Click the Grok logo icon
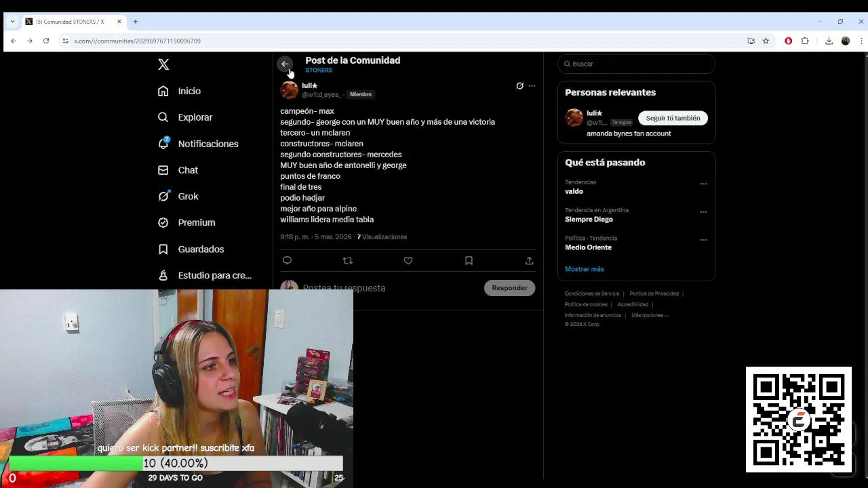The image size is (868, 488). [x=163, y=197]
